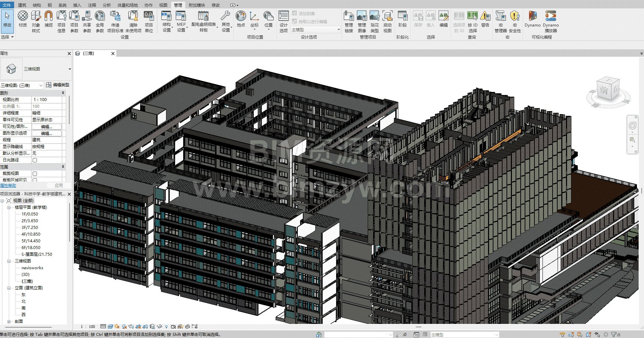Open the 属性帮助 link
This screenshot has height=338, width=644.
point(8,186)
